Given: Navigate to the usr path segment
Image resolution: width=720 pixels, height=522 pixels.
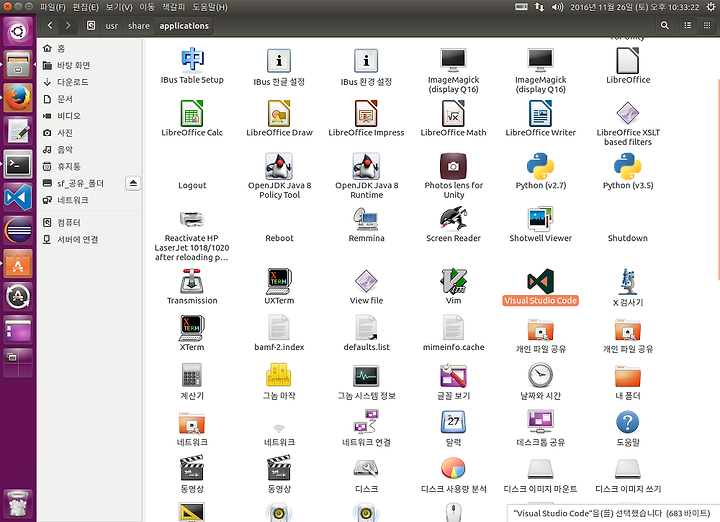Looking at the screenshot, I should tap(112, 26).
